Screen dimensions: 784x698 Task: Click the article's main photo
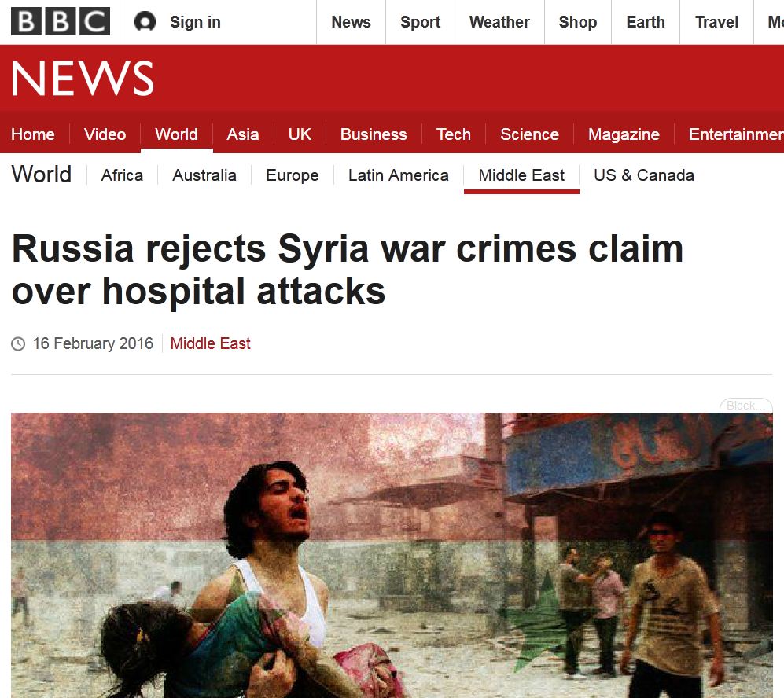coord(392,555)
